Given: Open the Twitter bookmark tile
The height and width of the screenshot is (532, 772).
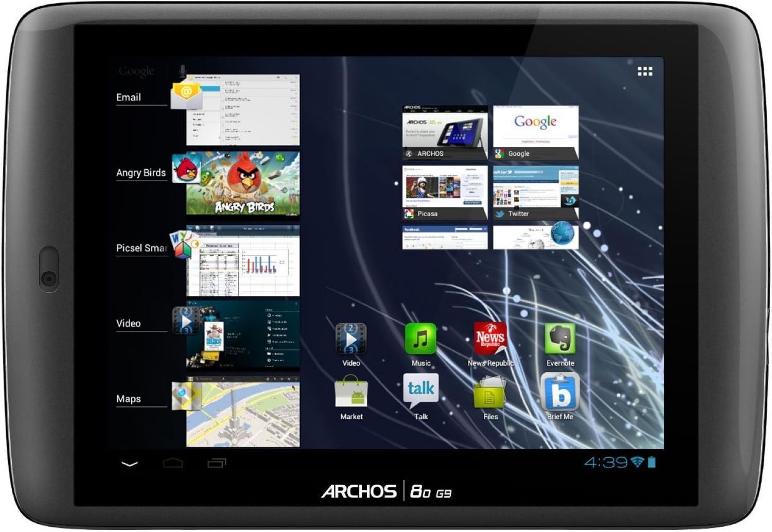Looking at the screenshot, I should point(535,192).
